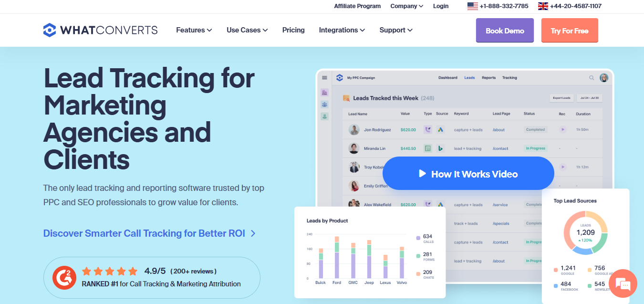644x304 pixels.
Task: Select the purple building sidebar icon
Action: (x=325, y=93)
